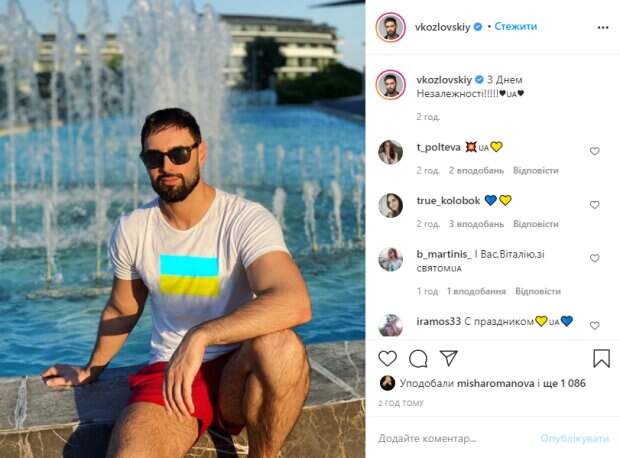Reply to the true_kolobok comment via Відповісти
Viewport: 620px width, 458px height.
(536, 224)
